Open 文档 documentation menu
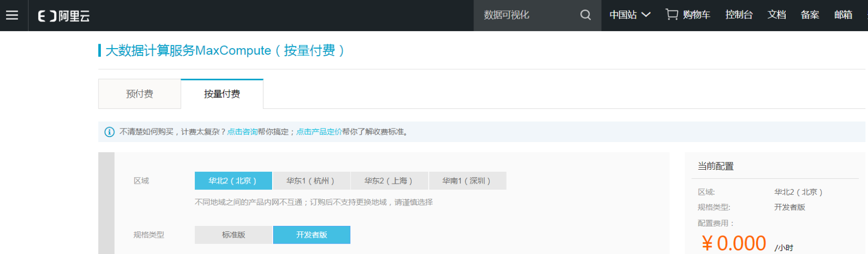Image resolution: width=868 pixels, height=254 pixels. click(777, 15)
